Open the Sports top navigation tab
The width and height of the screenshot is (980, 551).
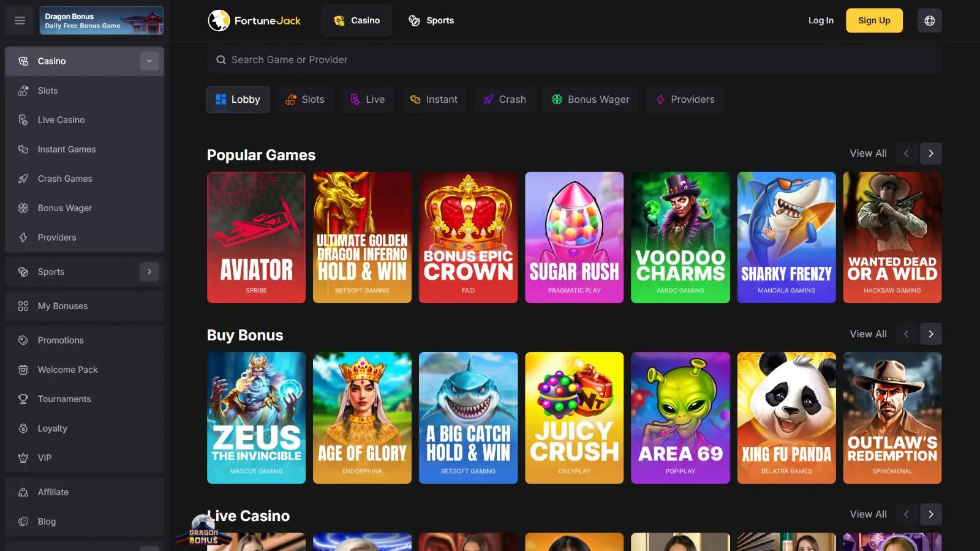point(431,20)
